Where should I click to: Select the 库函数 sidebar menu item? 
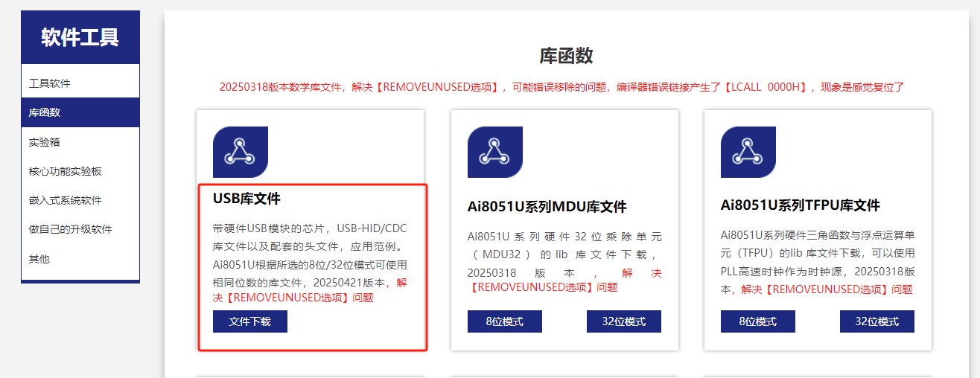80,112
